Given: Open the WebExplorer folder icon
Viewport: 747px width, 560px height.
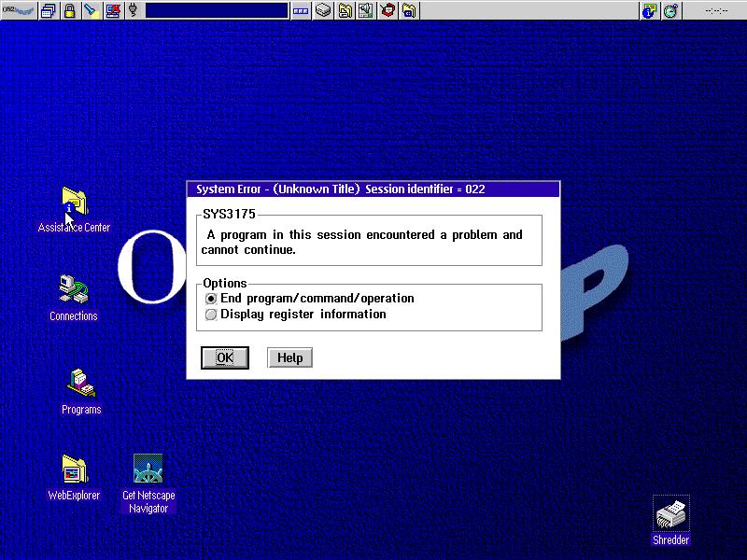Looking at the screenshot, I should click(75, 469).
